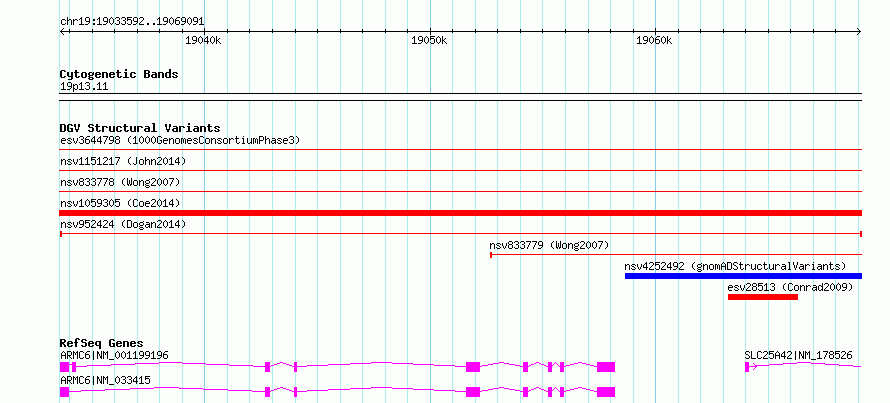Open variant nsv1059305 (Coe2014) label
Image resolution: width=890 pixels, height=403 pixels.
click(x=120, y=203)
